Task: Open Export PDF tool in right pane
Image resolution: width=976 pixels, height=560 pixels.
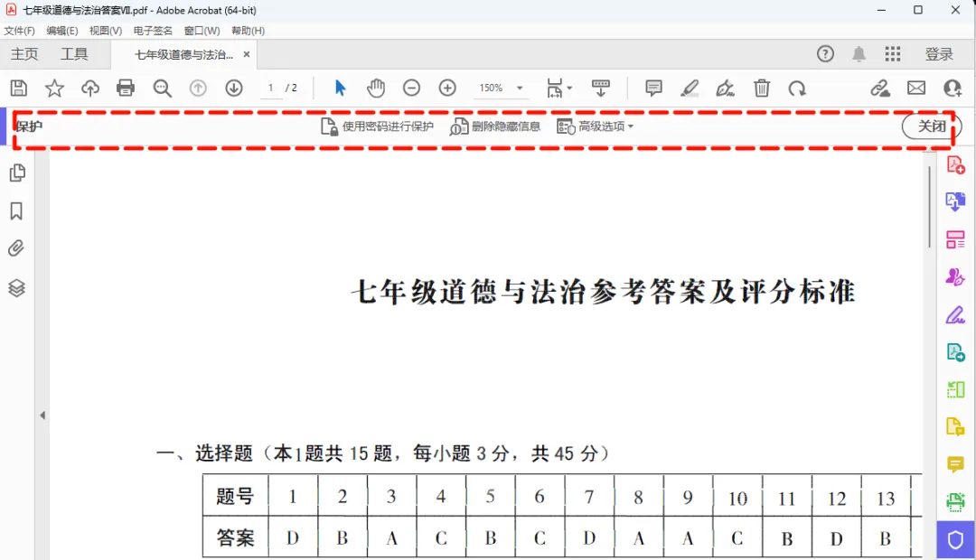Action: [x=955, y=201]
